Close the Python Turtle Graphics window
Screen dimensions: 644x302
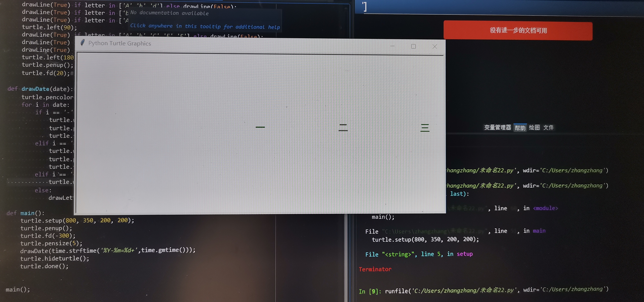coord(435,47)
